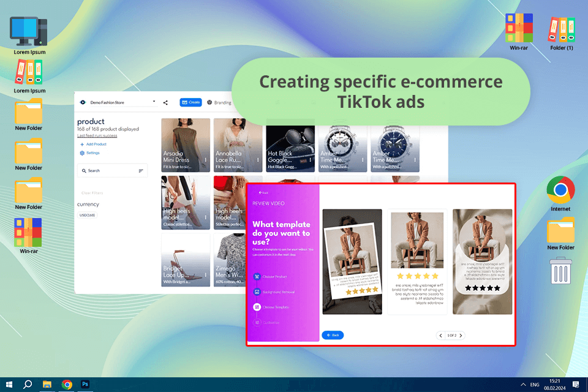Open the New Folder beneath the Internet shortcut
588x392 pixels.
(x=560, y=234)
